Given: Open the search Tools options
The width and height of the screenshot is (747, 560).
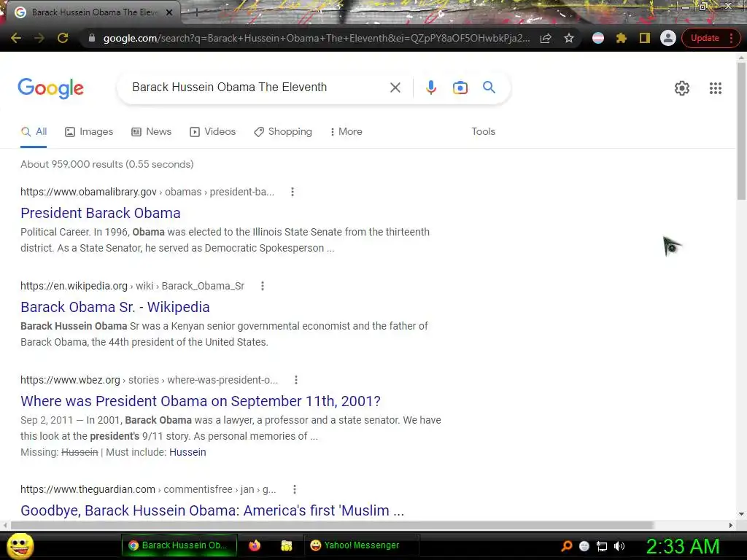Looking at the screenshot, I should coord(483,131).
